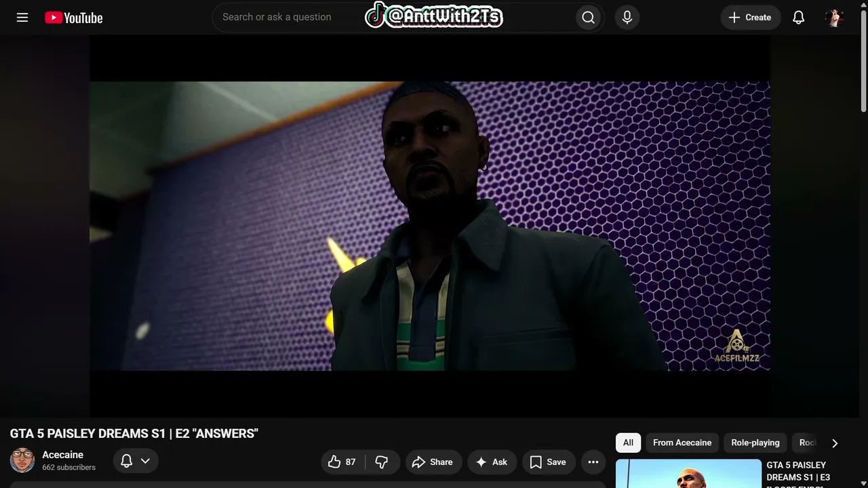Viewport: 868px width, 488px height.
Task: Open the account avatar menu
Action: (834, 18)
